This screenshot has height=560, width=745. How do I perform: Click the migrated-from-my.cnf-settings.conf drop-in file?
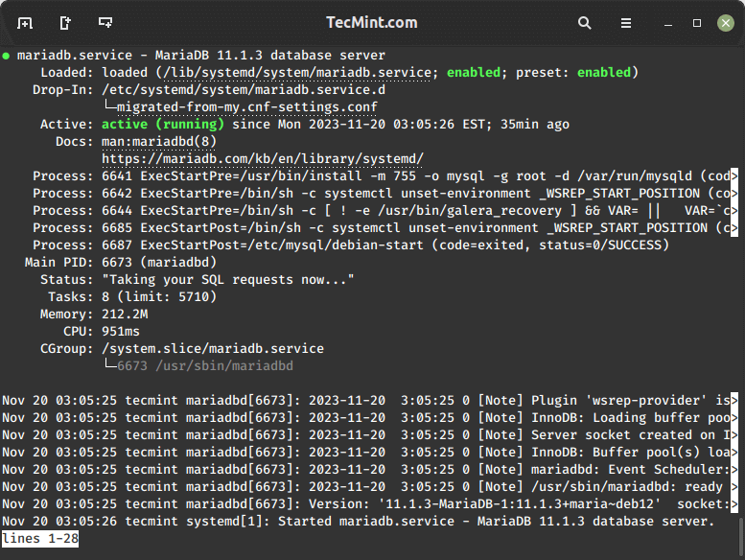coord(240,106)
